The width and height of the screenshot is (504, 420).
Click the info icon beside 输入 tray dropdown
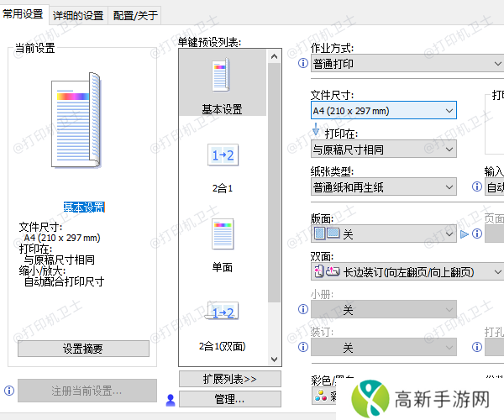point(477,186)
